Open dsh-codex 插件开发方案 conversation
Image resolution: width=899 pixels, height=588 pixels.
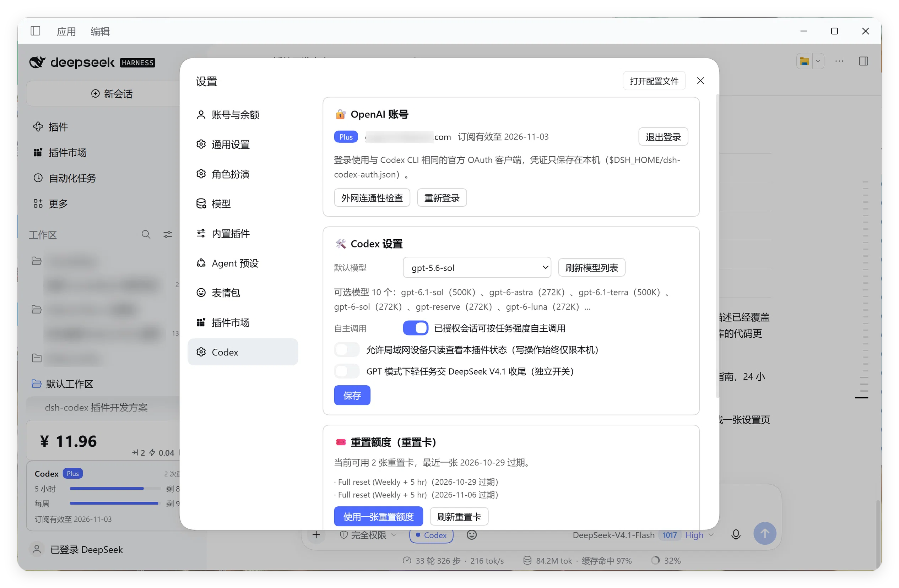coord(96,407)
